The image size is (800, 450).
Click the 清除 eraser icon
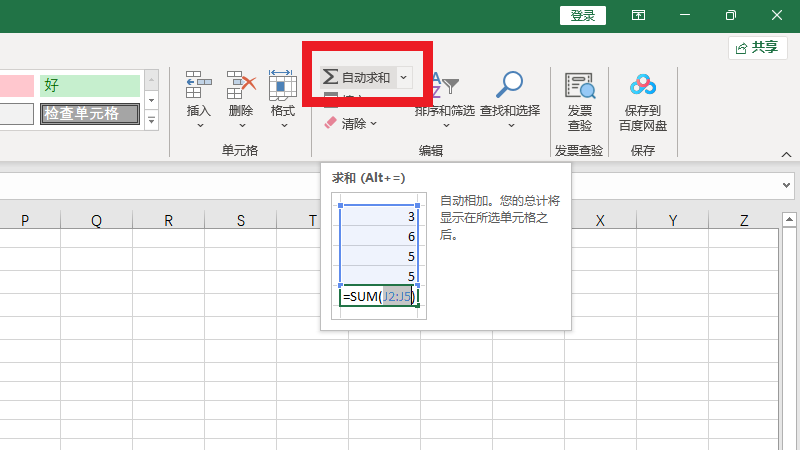coord(331,124)
